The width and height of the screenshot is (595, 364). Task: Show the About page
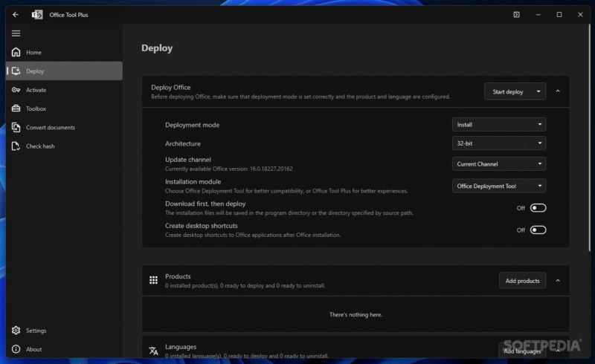point(64,349)
